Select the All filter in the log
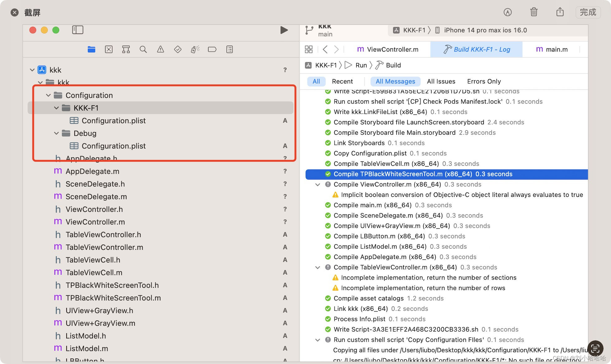 click(x=316, y=81)
